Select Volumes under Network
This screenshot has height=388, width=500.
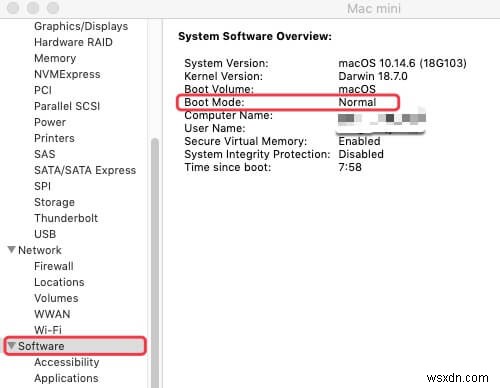point(56,298)
